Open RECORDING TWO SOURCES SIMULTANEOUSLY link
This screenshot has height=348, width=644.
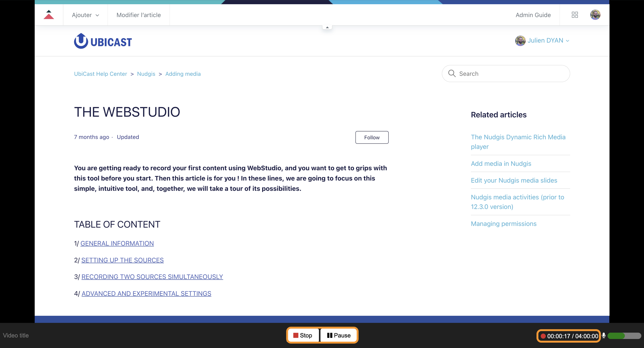pos(152,277)
